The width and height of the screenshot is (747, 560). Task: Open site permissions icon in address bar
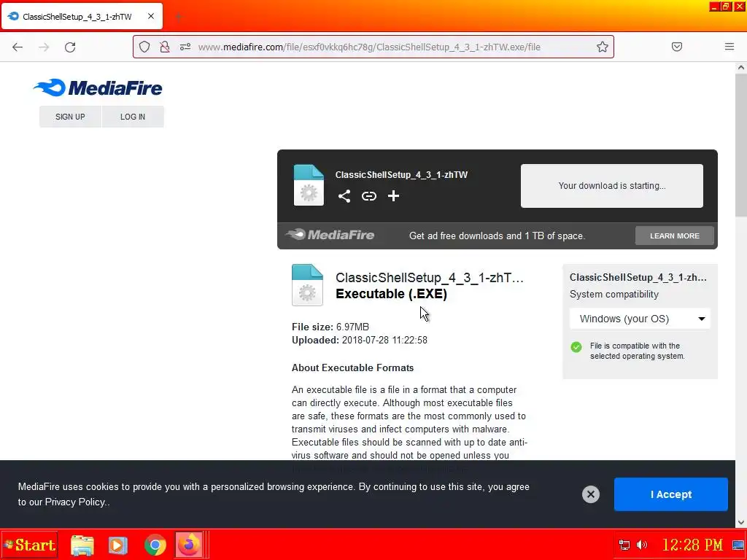pyautogui.click(x=185, y=47)
